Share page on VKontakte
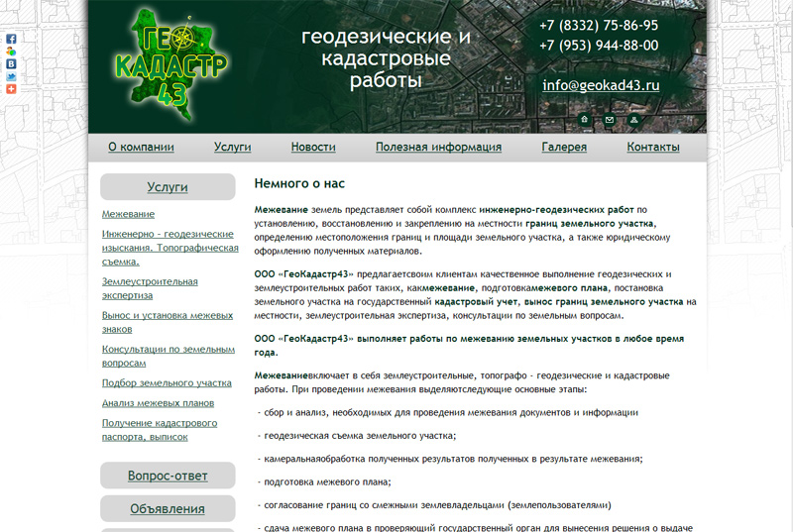Screen dimensions: 793x532 coord(11,63)
